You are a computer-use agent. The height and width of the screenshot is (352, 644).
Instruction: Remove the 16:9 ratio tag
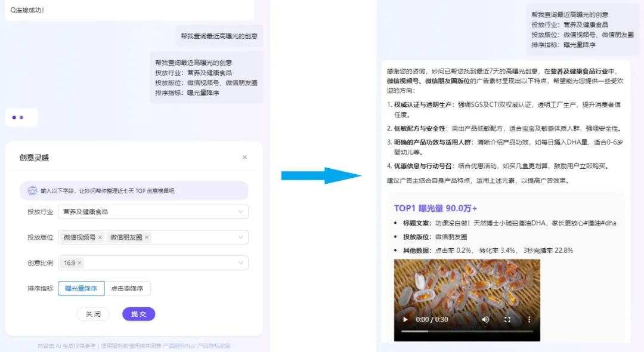tap(79, 263)
